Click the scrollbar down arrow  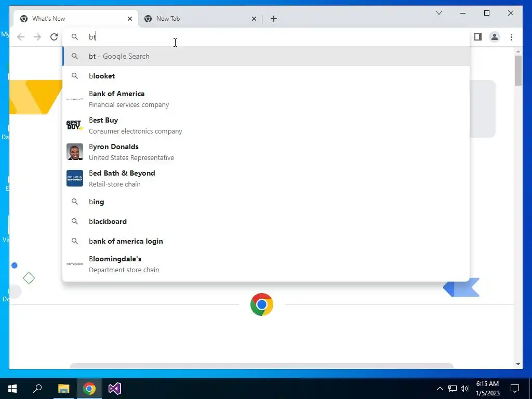tap(518, 364)
